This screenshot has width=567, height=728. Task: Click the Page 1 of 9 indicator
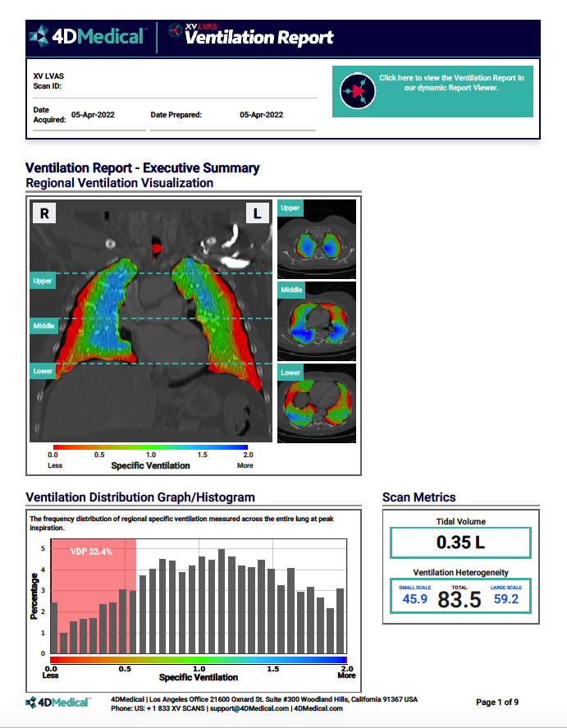[497, 703]
